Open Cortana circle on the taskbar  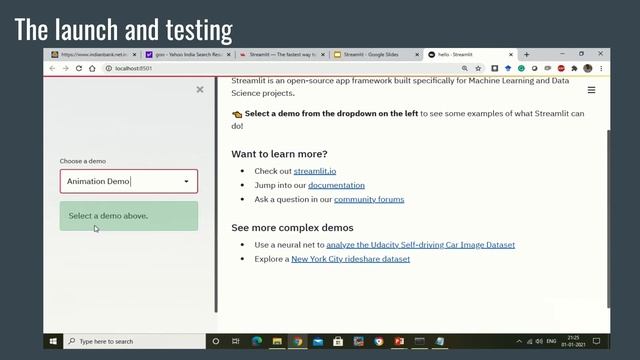[216, 341]
